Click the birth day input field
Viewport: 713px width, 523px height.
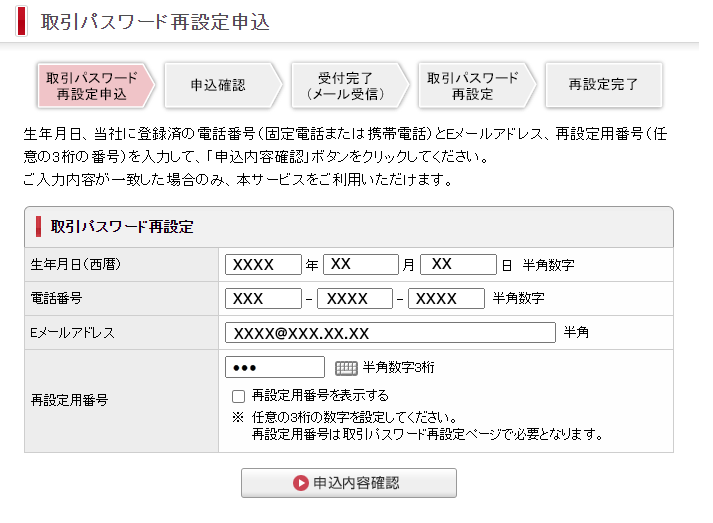[458, 265]
